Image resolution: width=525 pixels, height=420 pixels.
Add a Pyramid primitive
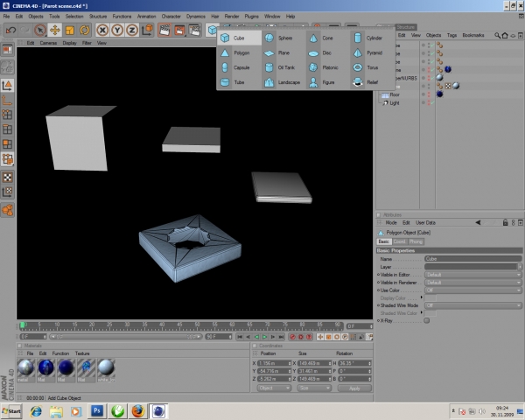[x=371, y=52]
